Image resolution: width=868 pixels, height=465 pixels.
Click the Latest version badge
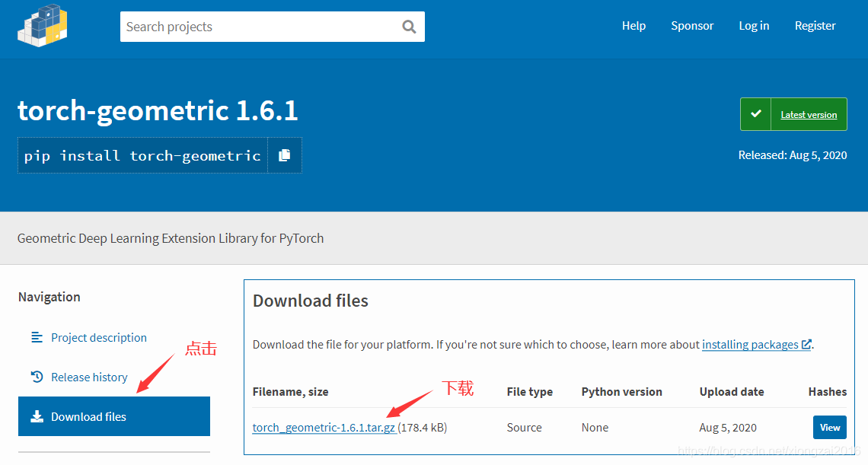(809, 114)
